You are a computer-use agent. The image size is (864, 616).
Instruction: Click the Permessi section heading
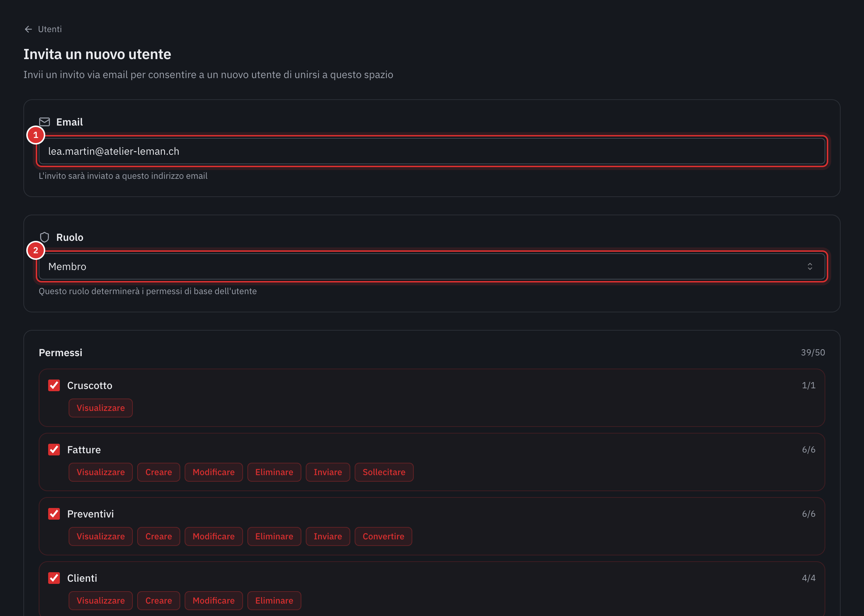(x=60, y=353)
